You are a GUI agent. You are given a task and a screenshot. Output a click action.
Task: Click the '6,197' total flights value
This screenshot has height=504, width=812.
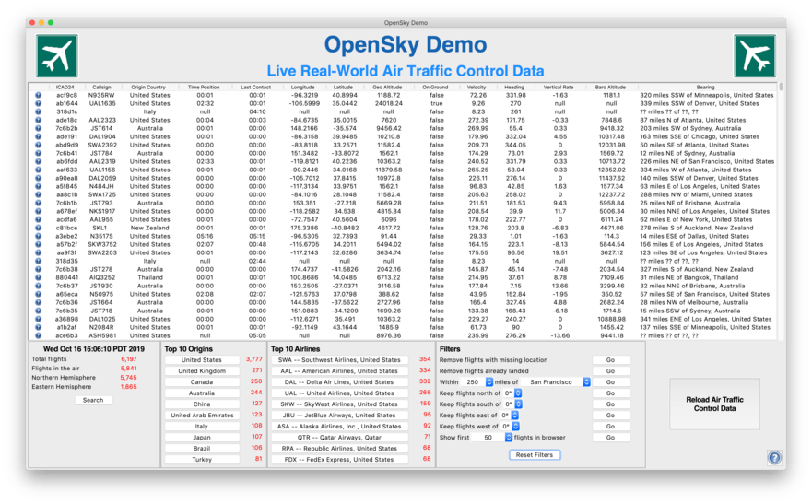tap(129, 359)
